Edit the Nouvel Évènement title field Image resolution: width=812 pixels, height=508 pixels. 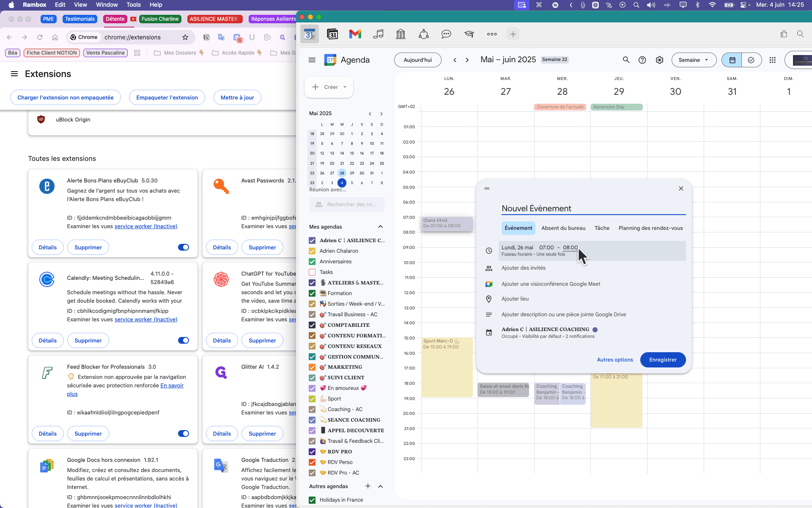coord(593,209)
